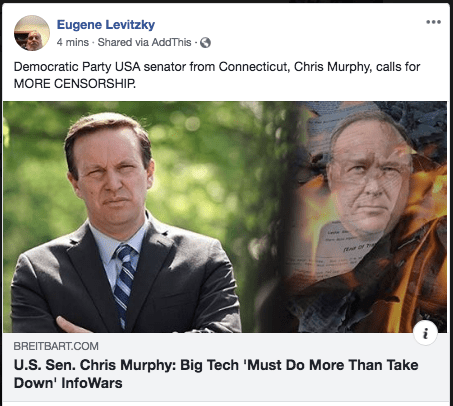Click the gray link card footer area
Viewport: 453px width, 406px height.
(x=225, y=367)
